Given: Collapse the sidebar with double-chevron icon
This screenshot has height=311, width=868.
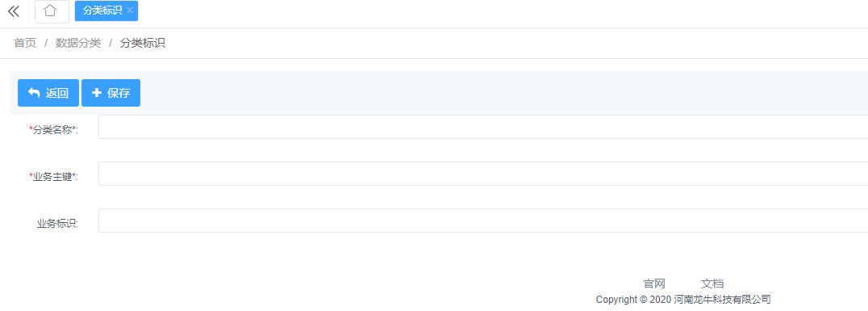Looking at the screenshot, I should pos(14,11).
